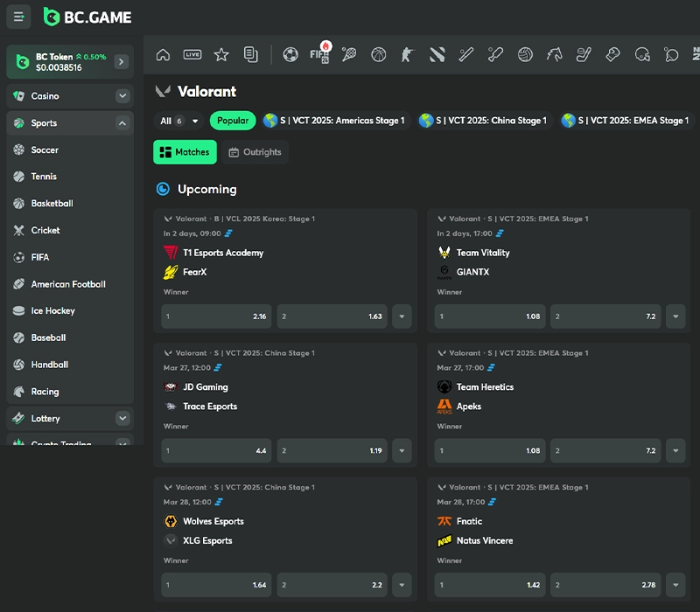Select the horse racing icon in sports bar

pos(555,55)
